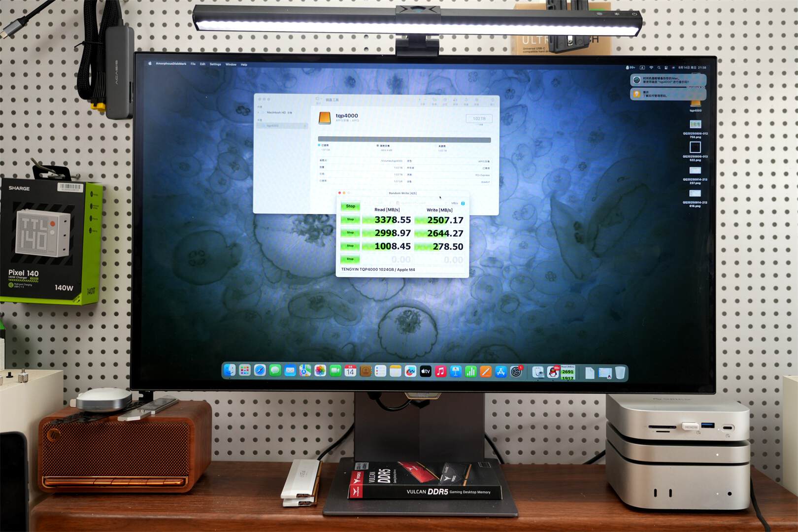
Task: Open Reminders from the Dock
Action: pyautogui.click(x=380, y=371)
